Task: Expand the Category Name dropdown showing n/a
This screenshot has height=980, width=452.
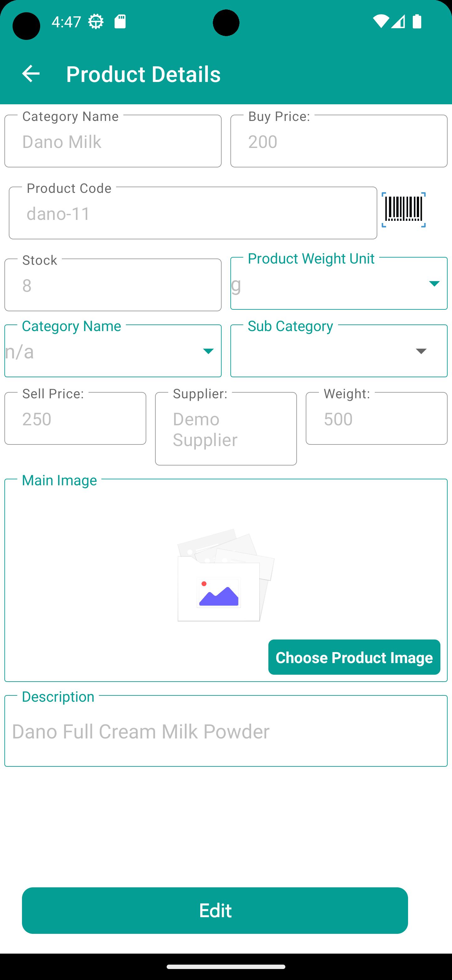Action: (113, 351)
